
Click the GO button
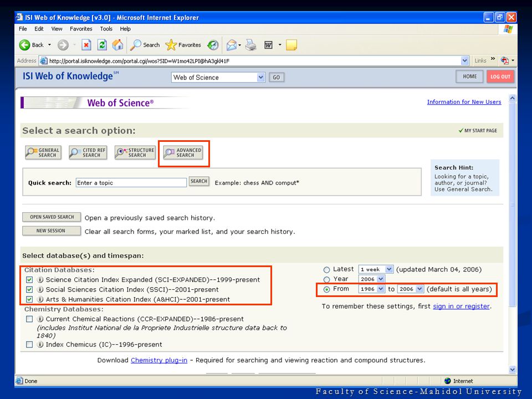coord(277,78)
